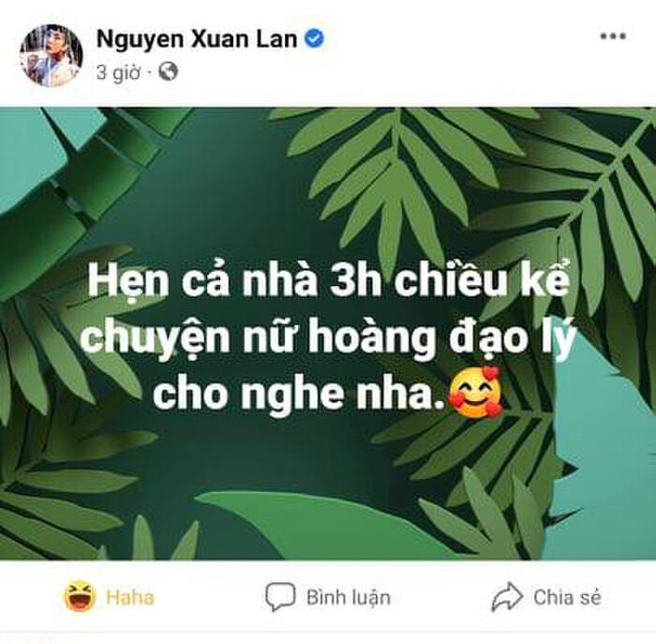Click the share arrow icon
Screen dimensions: 656x644
[x=507, y=596]
